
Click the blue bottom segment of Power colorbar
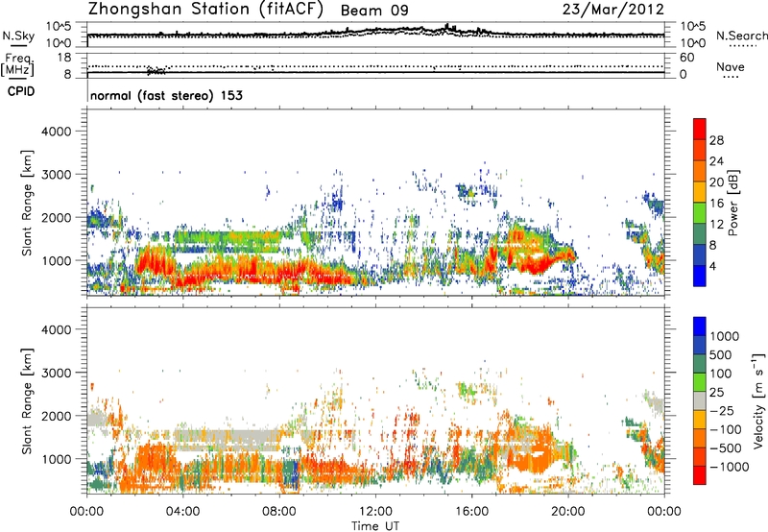[x=700, y=276]
